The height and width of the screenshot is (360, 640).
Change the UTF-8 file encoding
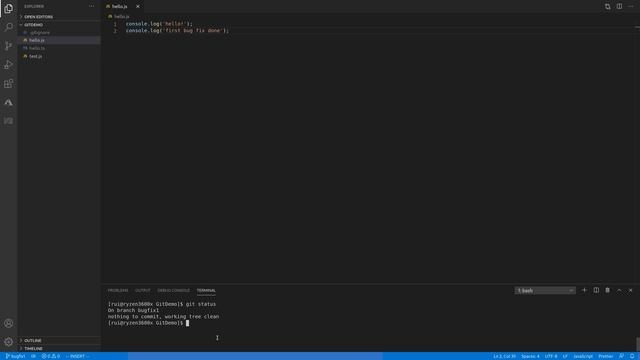point(551,356)
